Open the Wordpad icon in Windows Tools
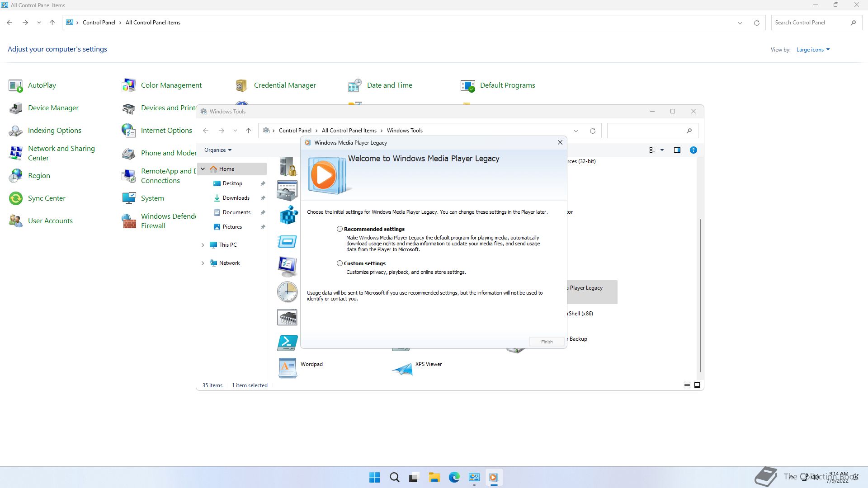 (x=288, y=368)
